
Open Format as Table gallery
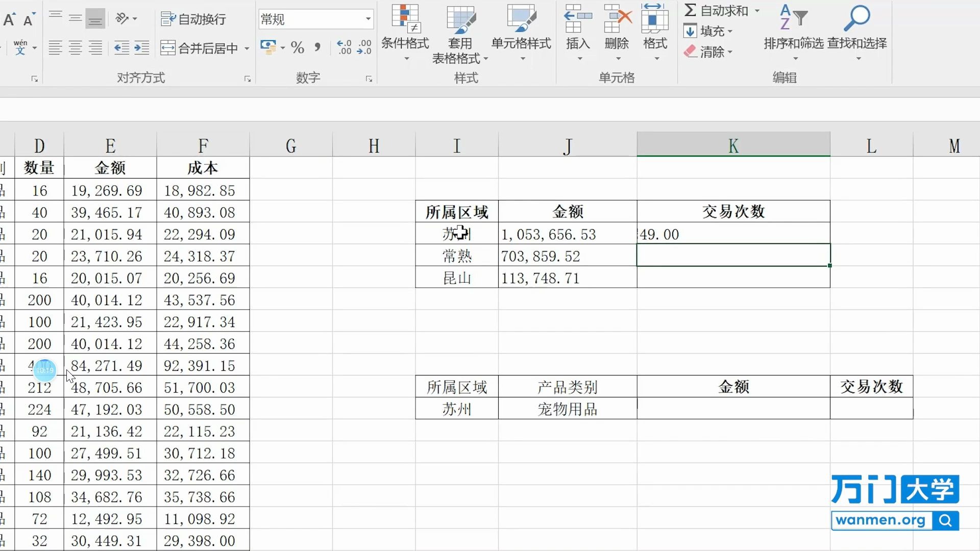(x=460, y=20)
